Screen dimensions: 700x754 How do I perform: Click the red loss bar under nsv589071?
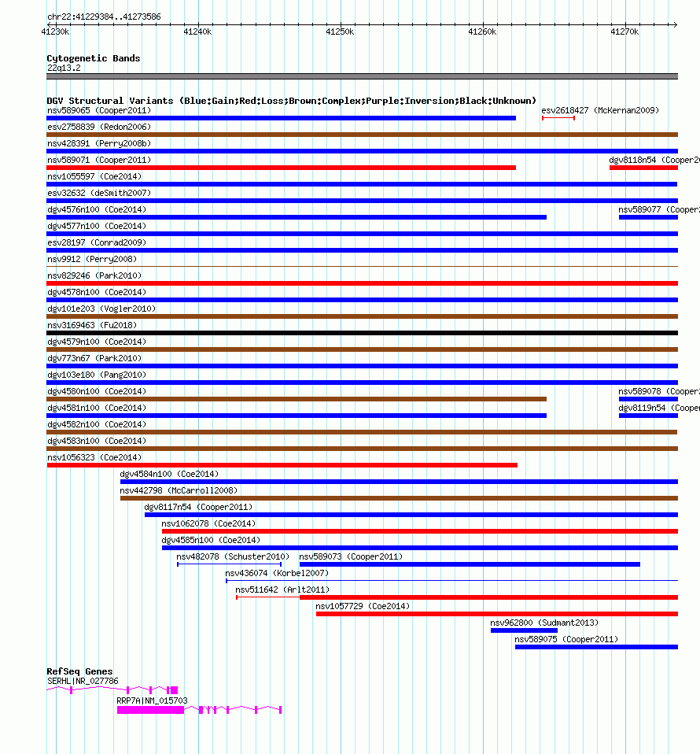pyautogui.click(x=281, y=168)
